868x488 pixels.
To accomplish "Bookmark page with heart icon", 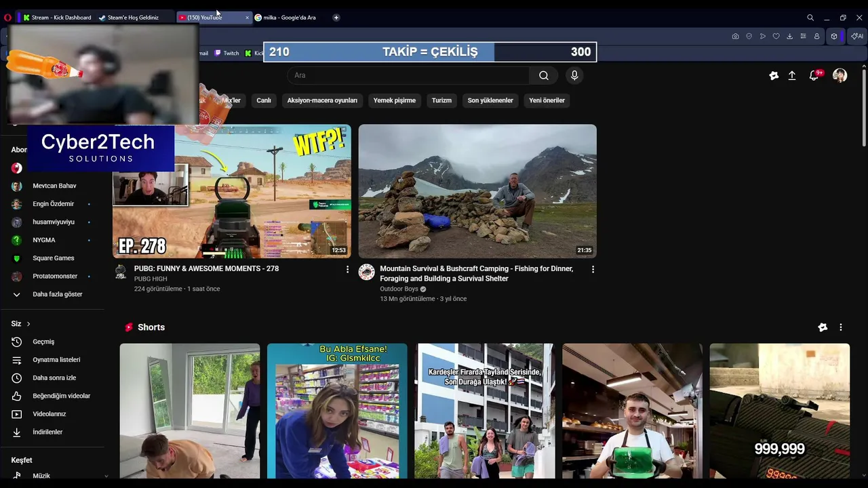I will coord(776,36).
